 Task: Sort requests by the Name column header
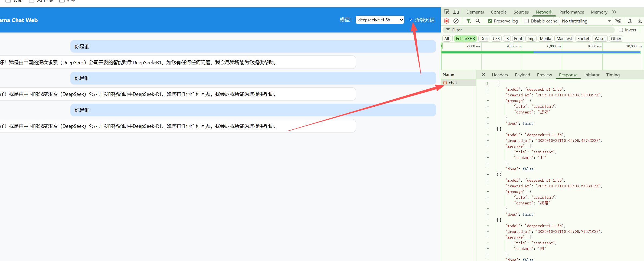click(459, 74)
